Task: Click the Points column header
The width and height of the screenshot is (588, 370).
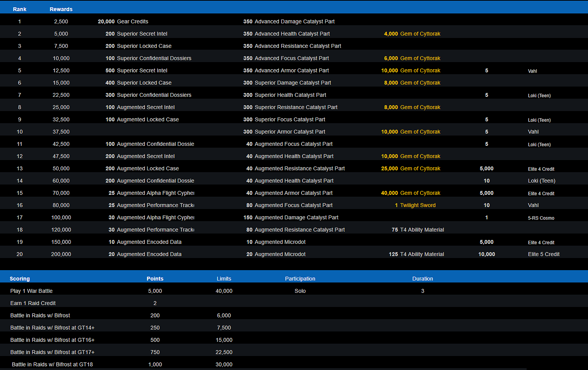Action: pos(155,279)
